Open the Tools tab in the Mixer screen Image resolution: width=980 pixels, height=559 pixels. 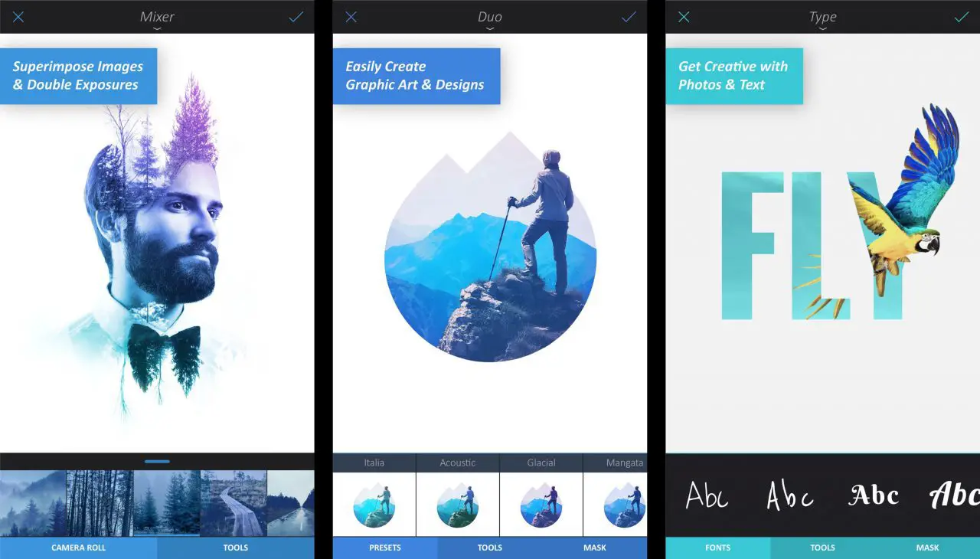pyautogui.click(x=236, y=548)
